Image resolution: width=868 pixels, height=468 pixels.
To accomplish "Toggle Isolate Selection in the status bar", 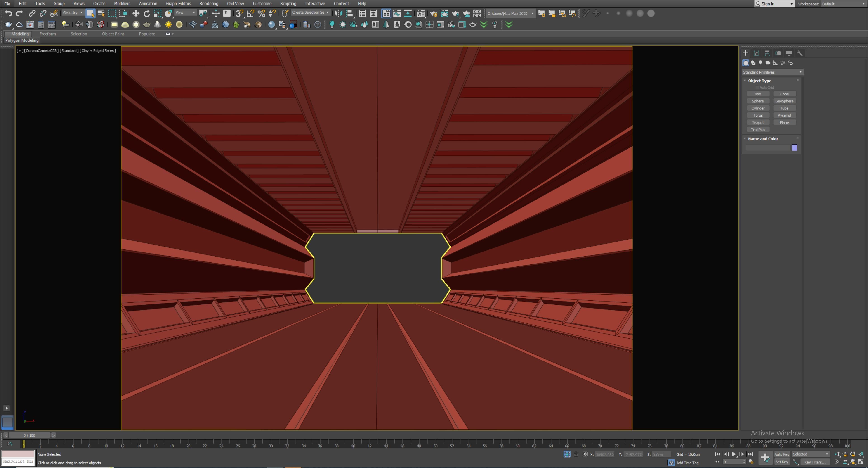I will pyautogui.click(x=567, y=454).
